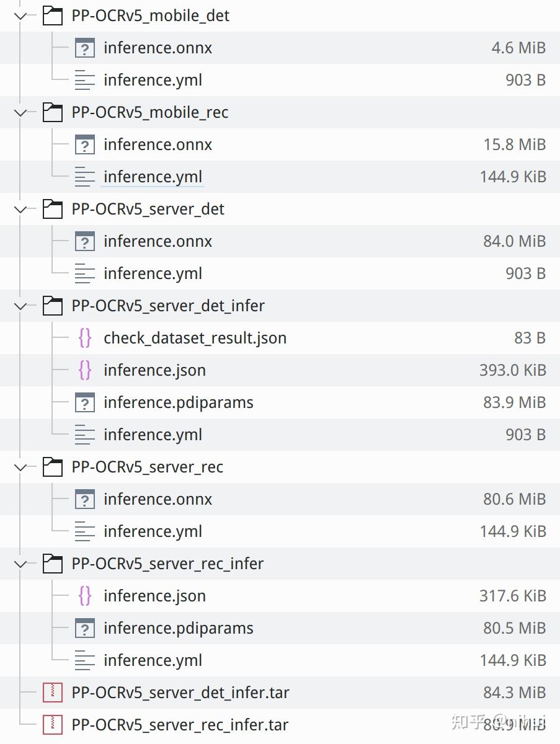The height and width of the screenshot is (744, 560).
Task: Select inference.onnx in PP-OCRv5_mobile_det
Action: 158,48
